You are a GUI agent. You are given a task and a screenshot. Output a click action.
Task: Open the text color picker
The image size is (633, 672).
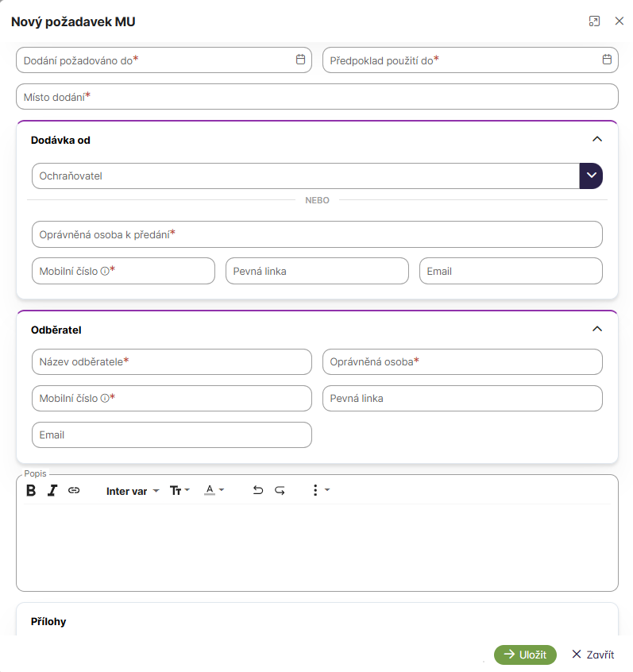pyautogui.click(x=214, y=491)
